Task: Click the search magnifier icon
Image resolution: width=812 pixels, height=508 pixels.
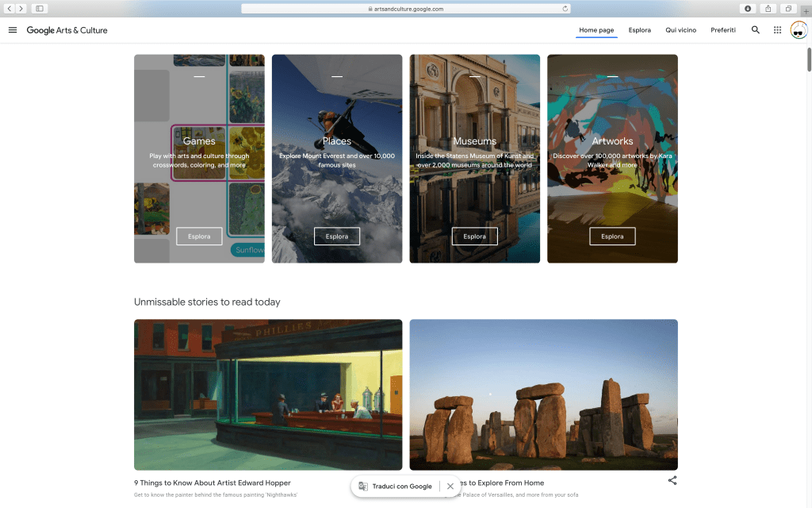Action: tap(755, 30)
